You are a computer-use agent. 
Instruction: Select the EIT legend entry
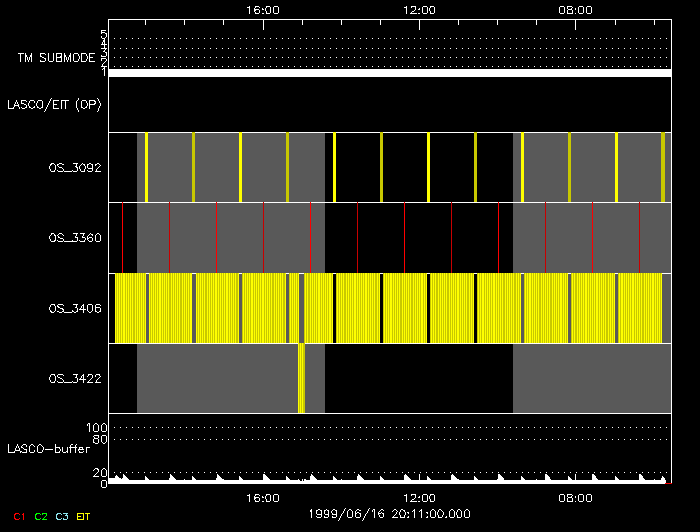pyautogui.click(x=84, y=515)
